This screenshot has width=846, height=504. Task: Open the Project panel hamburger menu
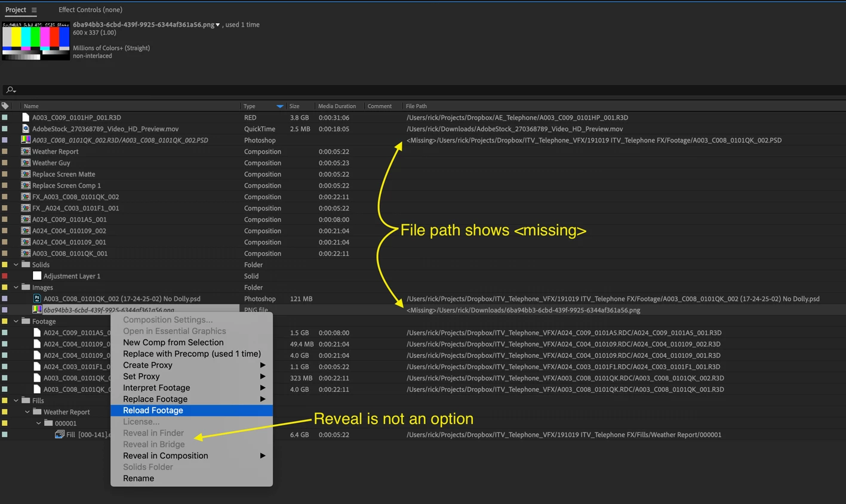[34, 10]
